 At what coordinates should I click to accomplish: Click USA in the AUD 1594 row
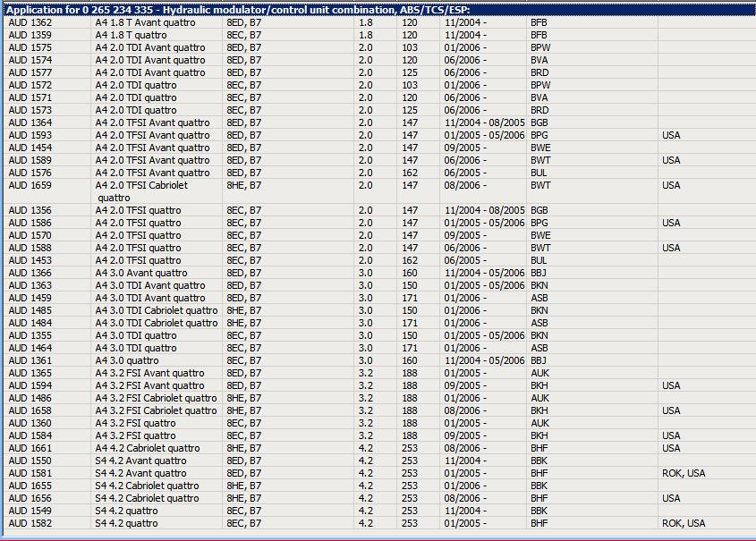click(x=671, y=386)
